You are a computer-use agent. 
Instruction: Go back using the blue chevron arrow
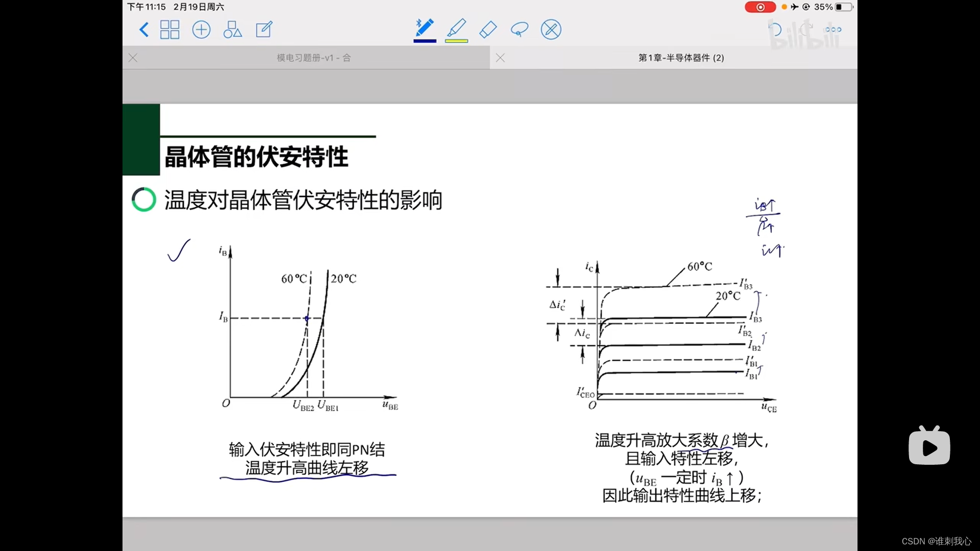click(144, 30)
